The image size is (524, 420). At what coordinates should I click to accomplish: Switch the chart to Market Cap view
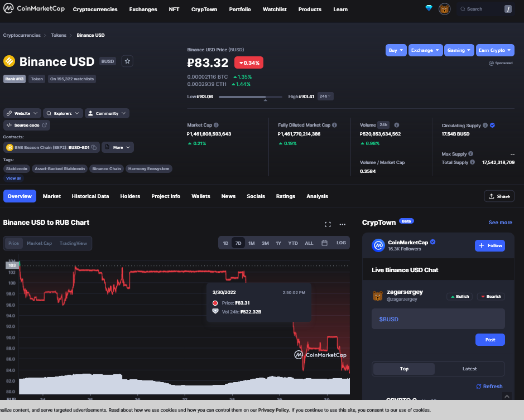coord(40,243)
